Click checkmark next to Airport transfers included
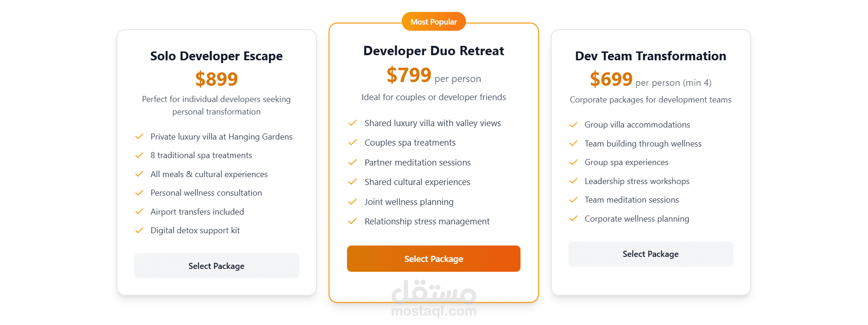This screenshot has width=868, height=325. point(139,212)
